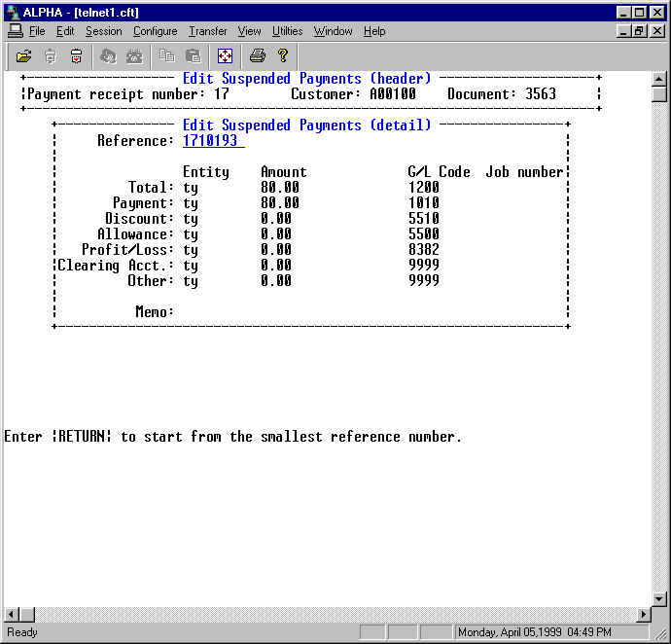
Task: Click the connect session toolbar icon
Action: pyautogui.click(x=51, y=55)
